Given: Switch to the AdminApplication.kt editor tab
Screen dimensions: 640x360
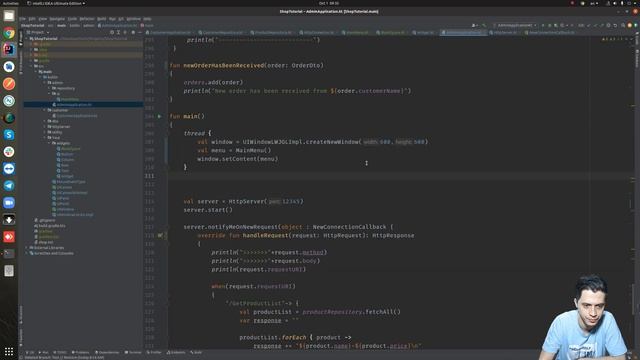Looking at the screenshot, I should [463, 32].
